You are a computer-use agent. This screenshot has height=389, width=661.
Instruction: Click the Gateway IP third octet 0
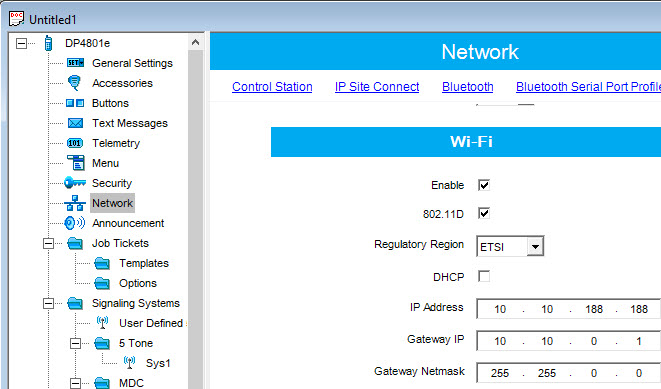pyautogui.click(x=594, y=341)
